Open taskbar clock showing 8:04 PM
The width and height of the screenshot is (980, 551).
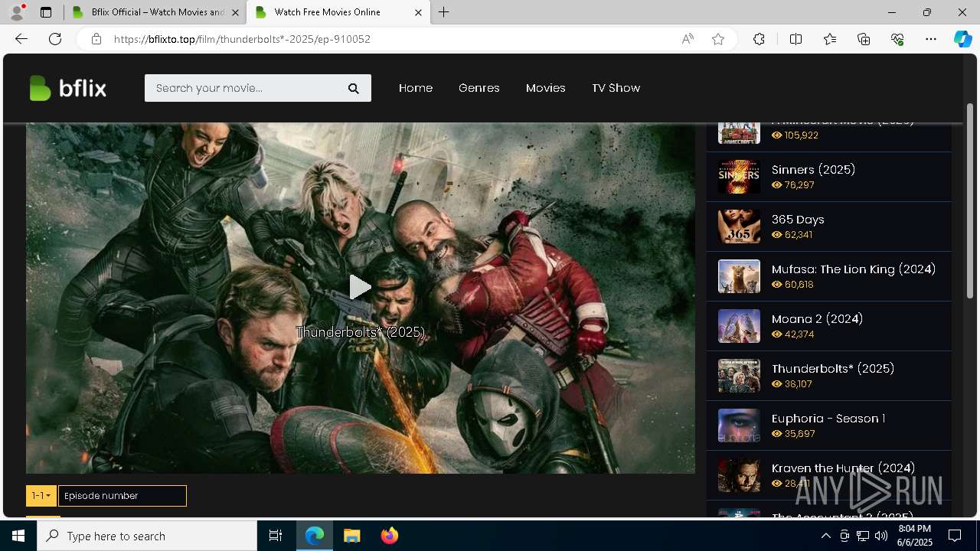tap(914, 536)
